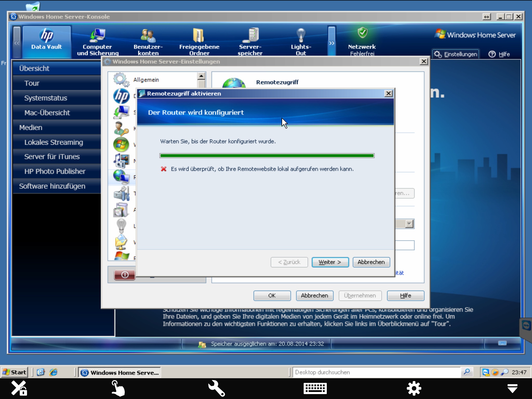Toggle touch pointer mode hand icon

pos(118,388)
